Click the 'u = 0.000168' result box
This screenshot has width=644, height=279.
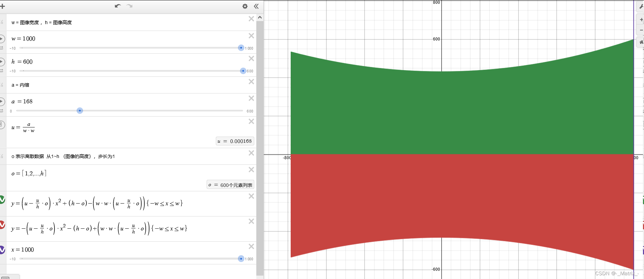point(235,141)
